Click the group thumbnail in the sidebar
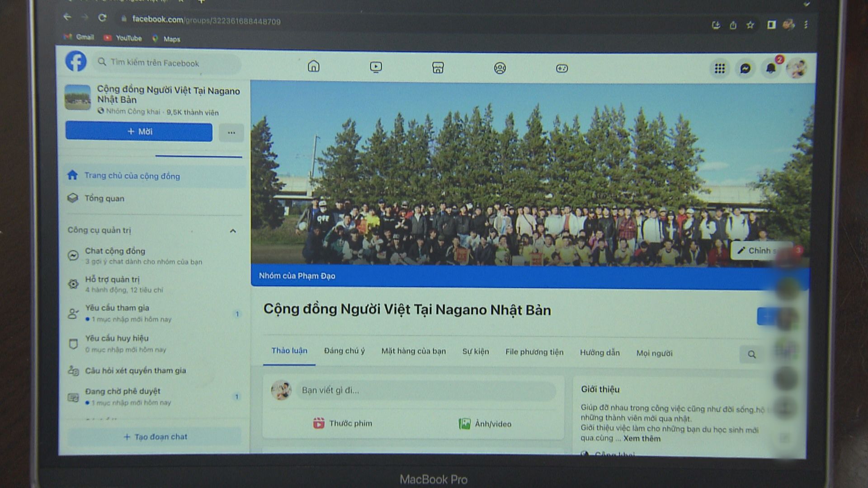The height and width of the screenshot is (488, 868). pyautogui.click(x=77, y=97)
